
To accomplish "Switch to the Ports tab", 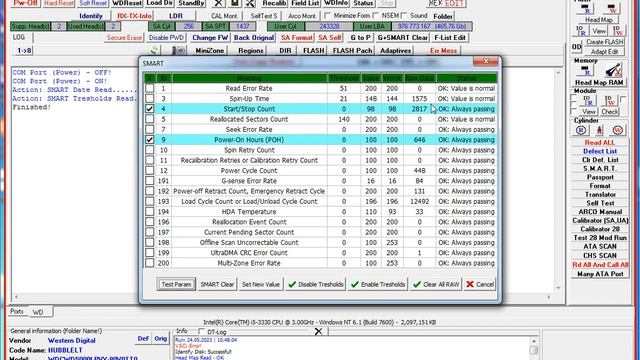I will [17, 311].
